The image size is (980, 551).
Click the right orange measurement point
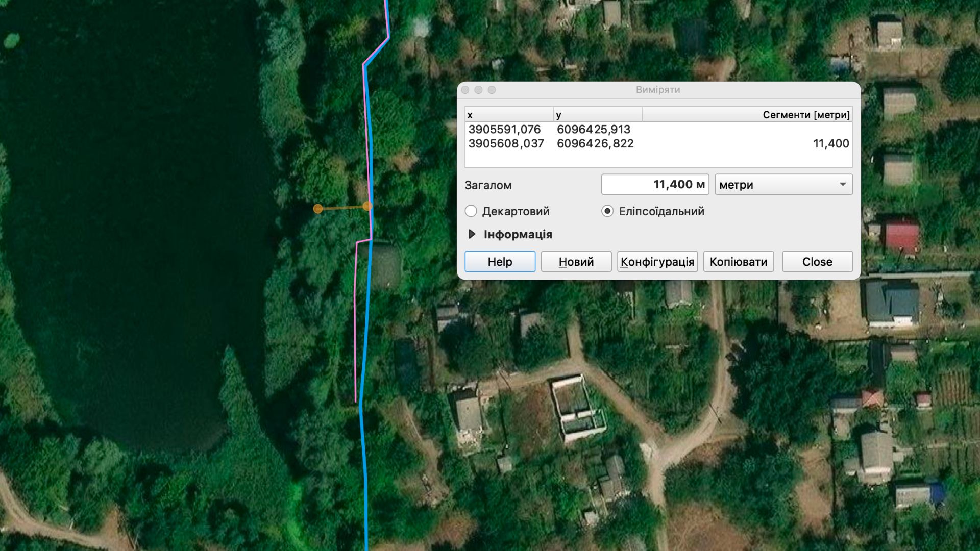pyautogui.click(x=367, y=206)
